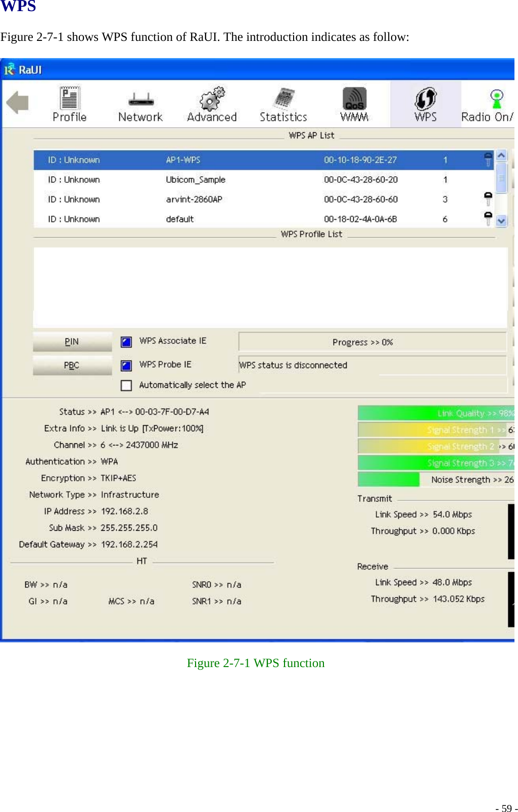The width and height of the screenshot is (518, 812).
Task: Select the default AP entry
Action: pos(263,219)
